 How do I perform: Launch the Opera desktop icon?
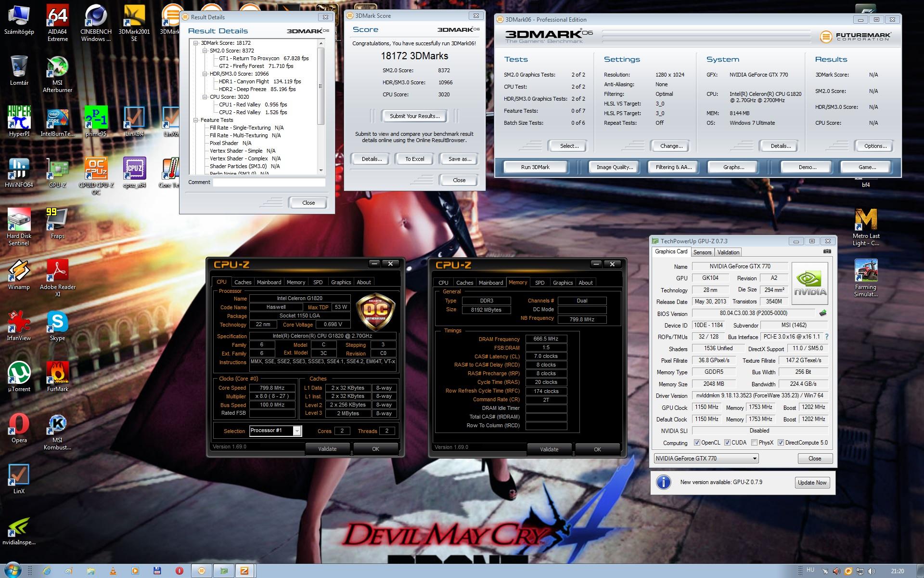pyautogui.click(x=19, y=428)
